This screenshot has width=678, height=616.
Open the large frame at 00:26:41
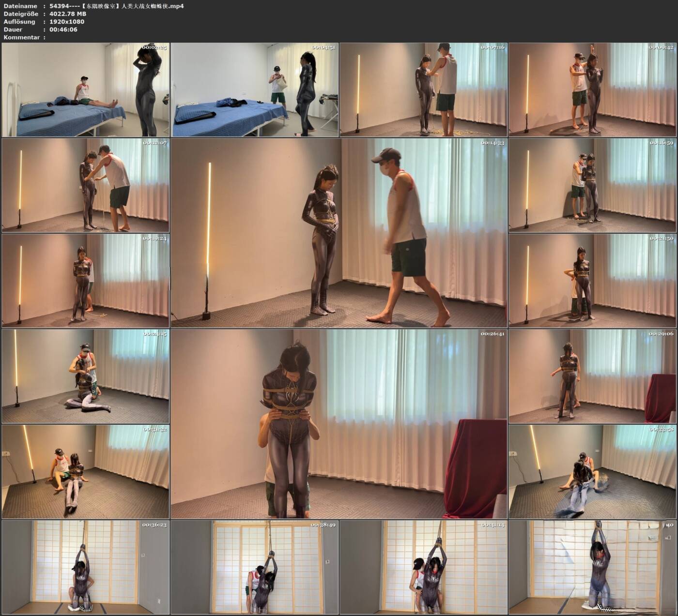pyautogui.click(x=339, y=424)
